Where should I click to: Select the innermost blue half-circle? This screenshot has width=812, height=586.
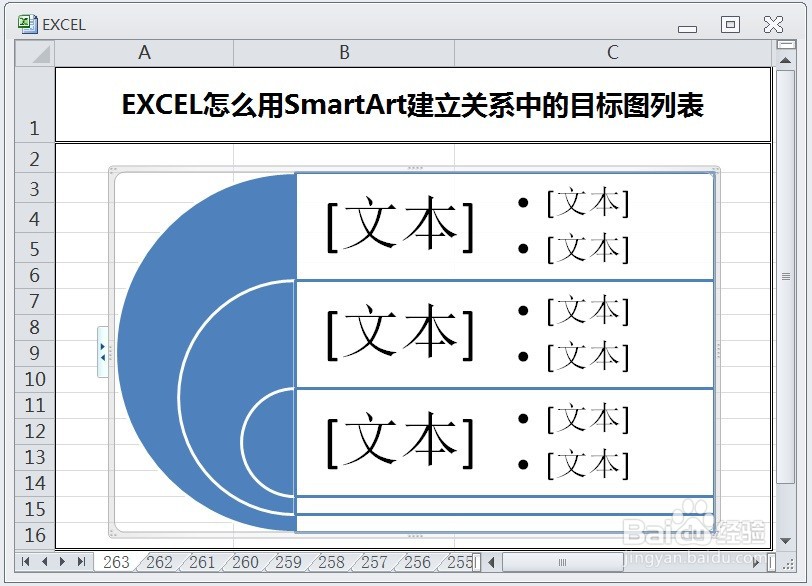coord(269,441)
